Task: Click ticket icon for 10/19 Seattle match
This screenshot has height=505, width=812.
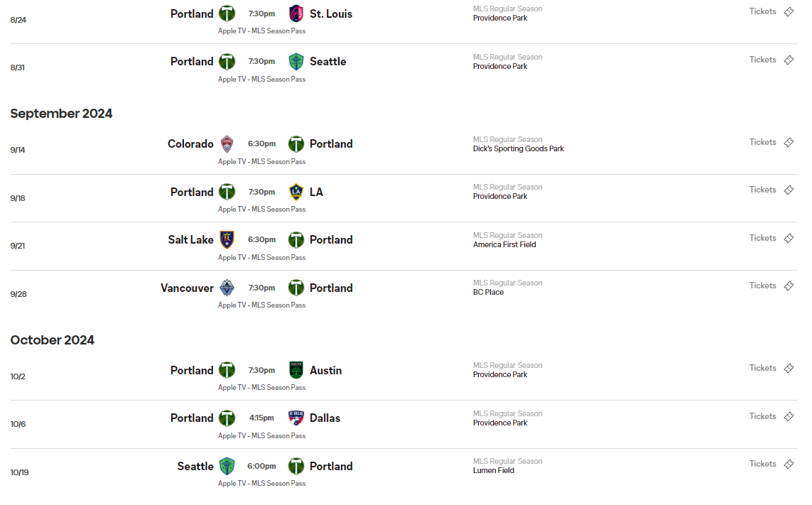Action: pos(789,465)
